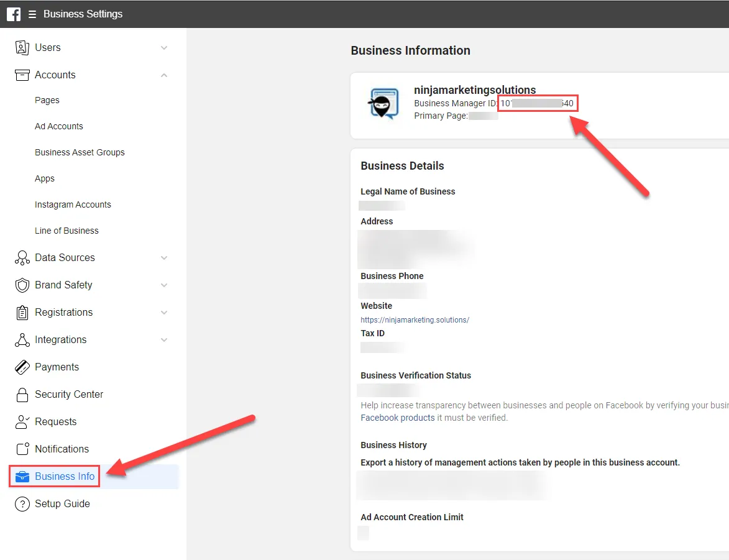Image resolution: width=729 pixels, height=560 pixels.
Task: Go to Payments settings
Action: coord(57,367)
